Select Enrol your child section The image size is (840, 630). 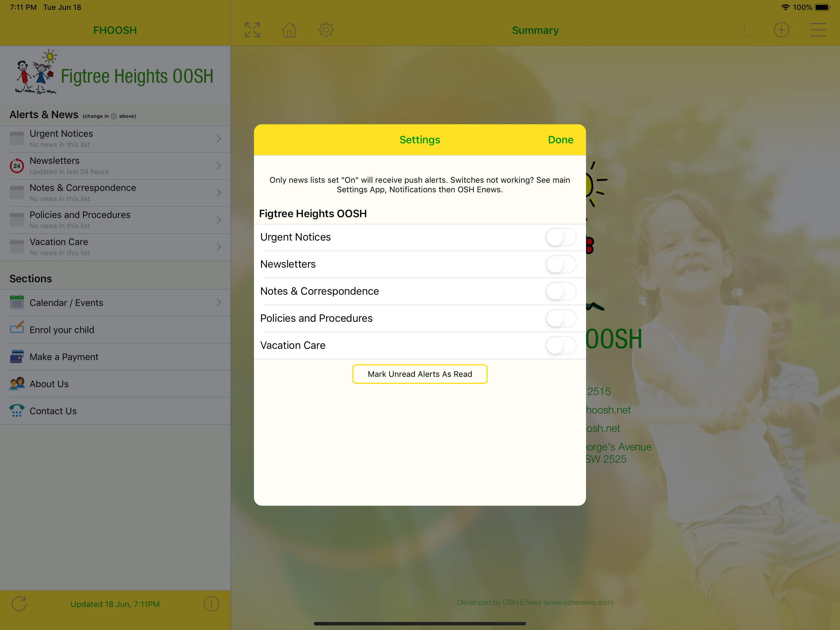[115, 329]
